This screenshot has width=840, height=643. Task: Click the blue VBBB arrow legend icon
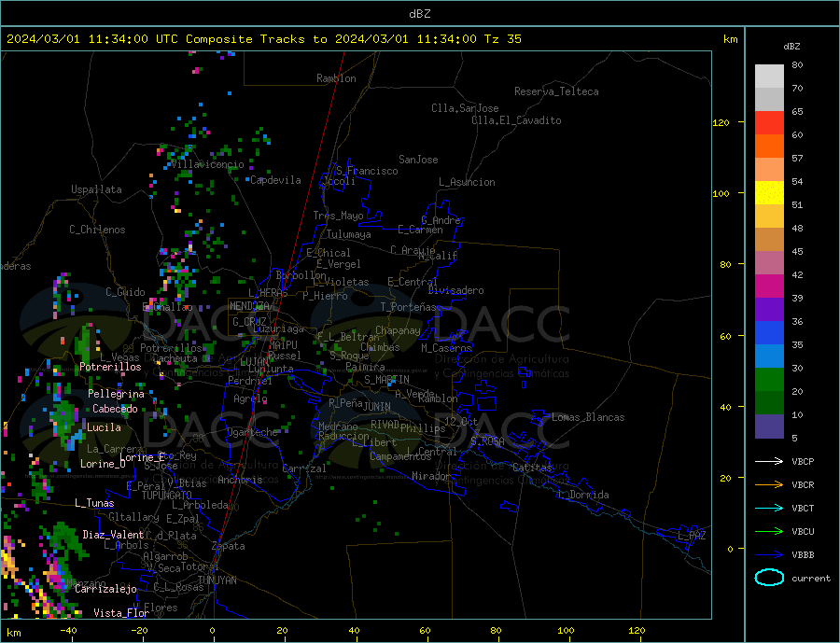pyautogui.click(x=769, y=555)
